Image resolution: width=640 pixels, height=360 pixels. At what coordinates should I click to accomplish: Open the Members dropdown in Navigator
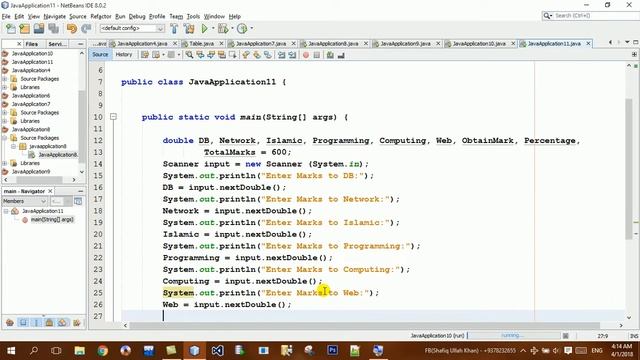tap(24, 201)
